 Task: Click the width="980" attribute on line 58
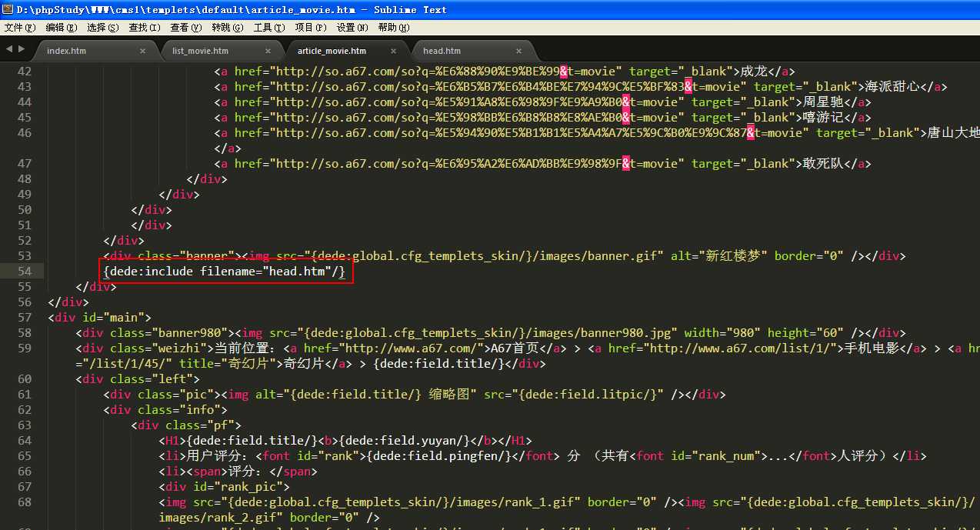722,333
